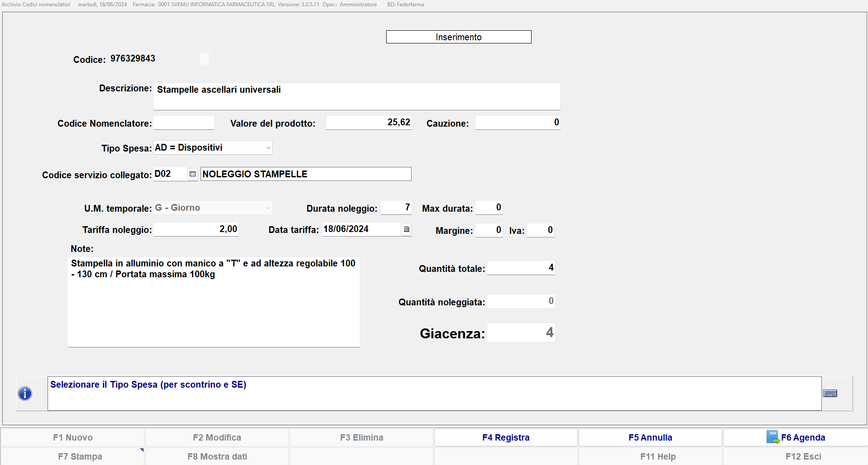Select the Valore del prodotto field
The width and height of the screenshot is (868, 465).
click(x=369, y=123)
